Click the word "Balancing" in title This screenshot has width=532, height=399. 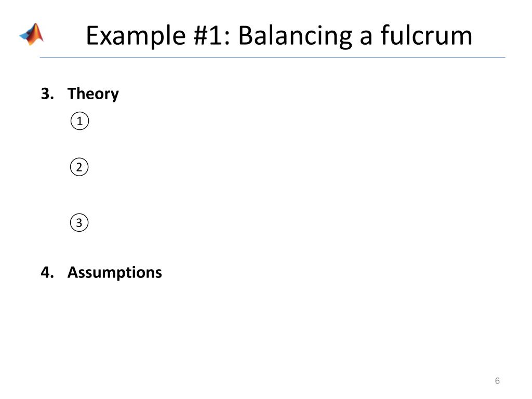pyautogui.click(x=295, y=36)
